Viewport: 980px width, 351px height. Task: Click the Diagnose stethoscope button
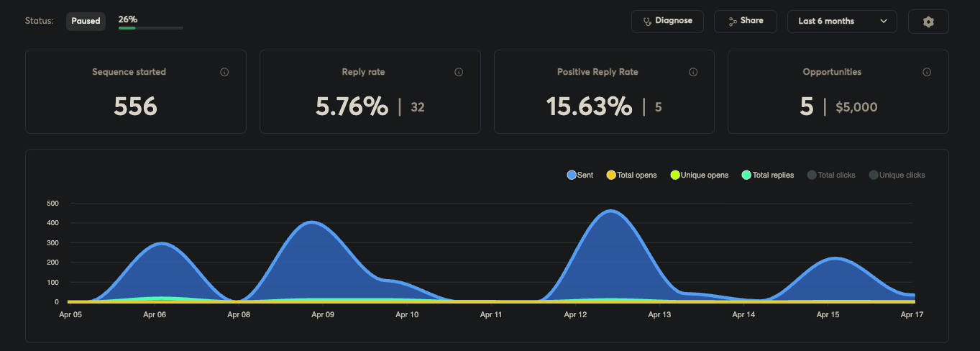pyautogui.click(x=667, y=21)
